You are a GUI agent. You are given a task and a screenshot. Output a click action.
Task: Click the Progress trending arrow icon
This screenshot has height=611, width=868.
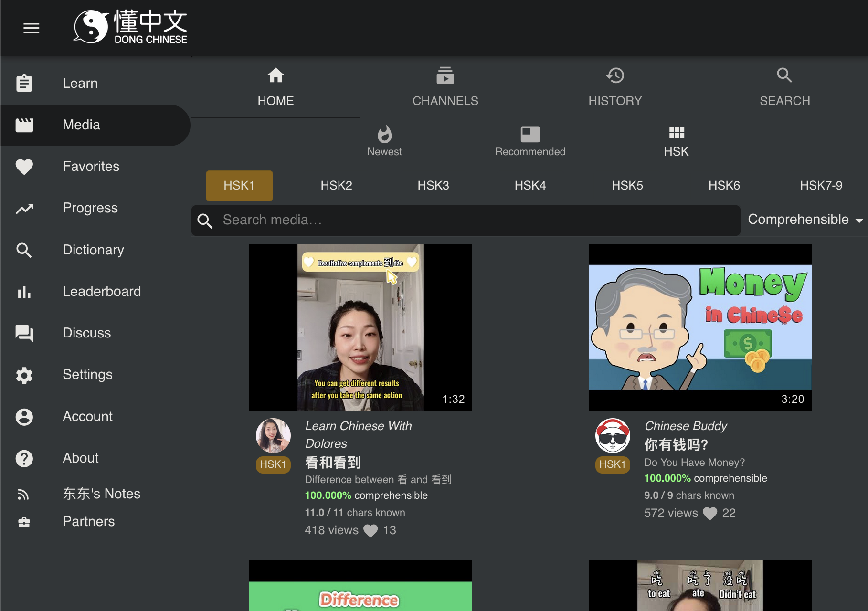tap(24, 209)
